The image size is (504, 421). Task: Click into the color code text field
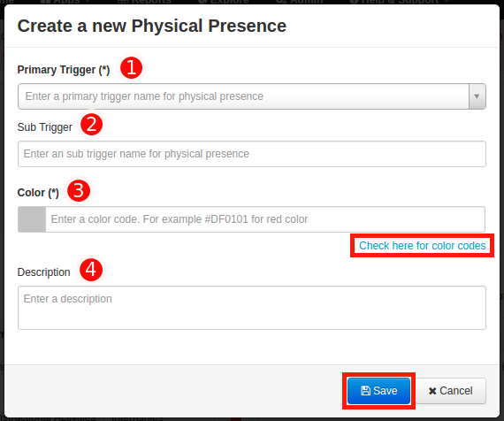265,219
